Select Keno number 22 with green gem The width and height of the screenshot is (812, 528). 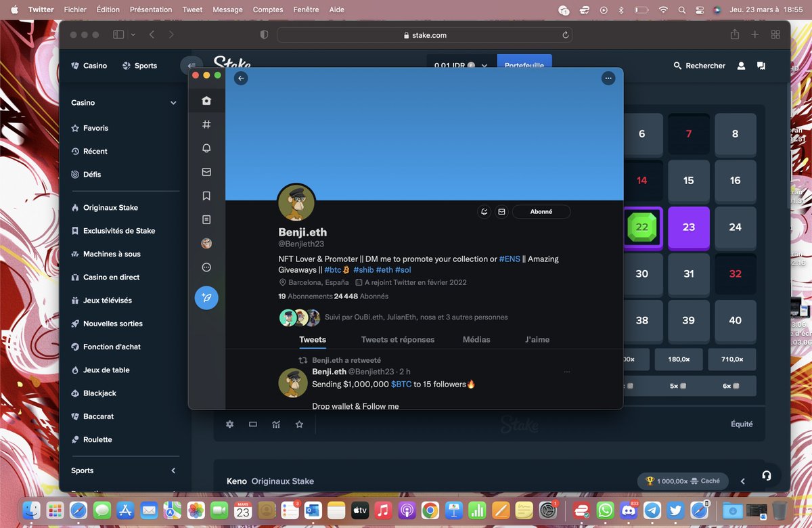[642, 227]
